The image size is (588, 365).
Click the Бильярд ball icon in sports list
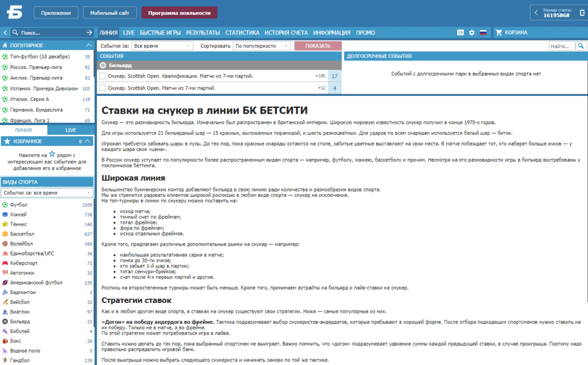click(x=5, y=321)
